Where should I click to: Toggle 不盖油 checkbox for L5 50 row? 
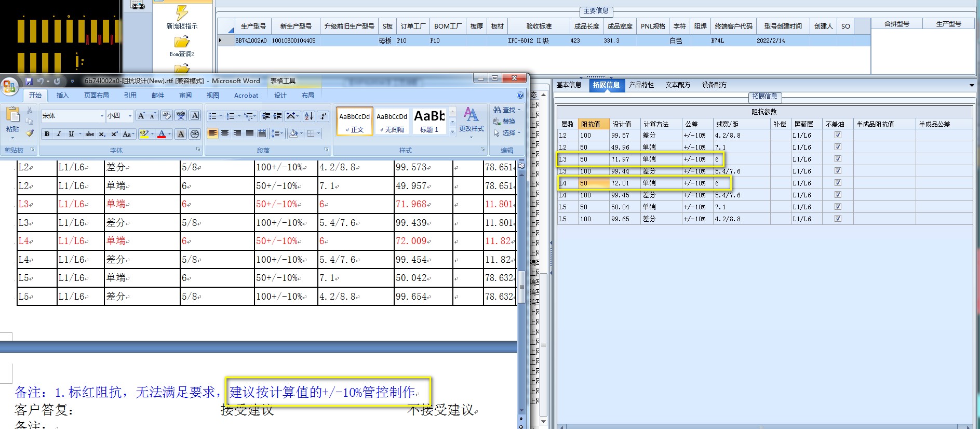[x=838, y=207]
